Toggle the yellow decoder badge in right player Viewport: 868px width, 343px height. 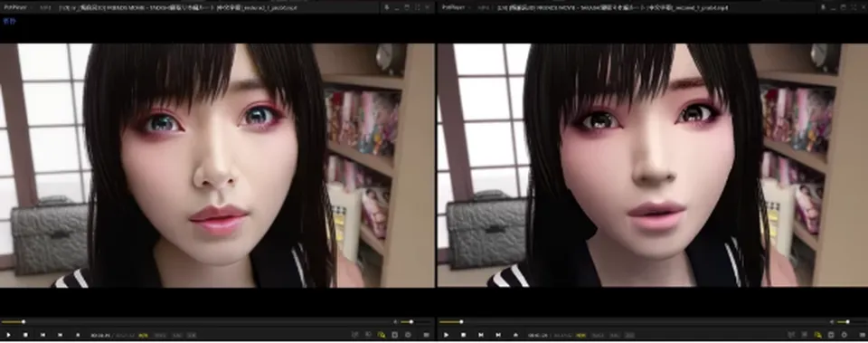(580, 335)
